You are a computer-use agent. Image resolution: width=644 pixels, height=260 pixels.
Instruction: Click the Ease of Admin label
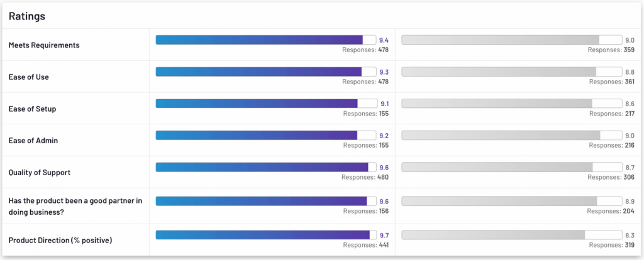coord(33,141)
